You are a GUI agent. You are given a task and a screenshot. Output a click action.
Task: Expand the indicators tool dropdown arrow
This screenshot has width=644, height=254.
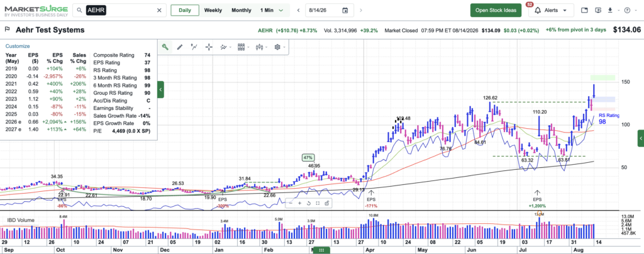(x=230, y=47)
